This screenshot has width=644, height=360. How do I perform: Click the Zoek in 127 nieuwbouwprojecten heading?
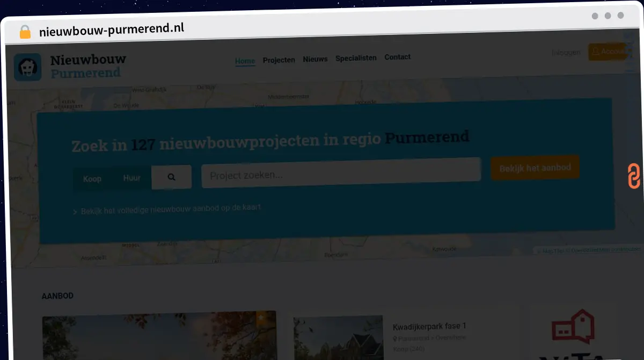[x=270, y=142]
